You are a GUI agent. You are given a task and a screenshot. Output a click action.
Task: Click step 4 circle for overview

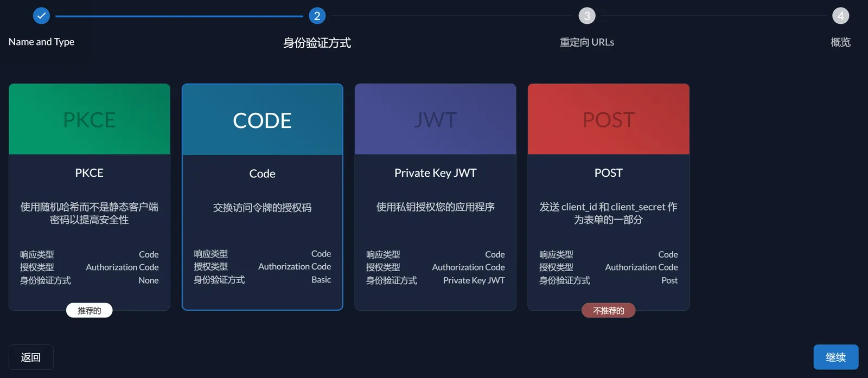[840, 16]
